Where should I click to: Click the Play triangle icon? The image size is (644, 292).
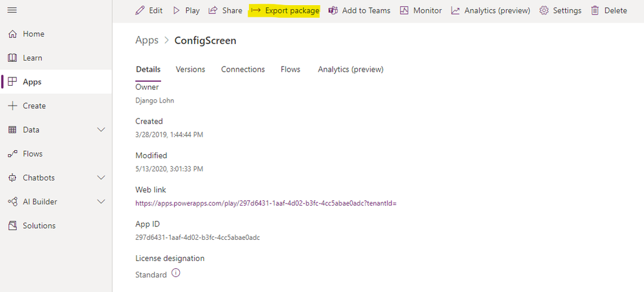coord(177,11)
